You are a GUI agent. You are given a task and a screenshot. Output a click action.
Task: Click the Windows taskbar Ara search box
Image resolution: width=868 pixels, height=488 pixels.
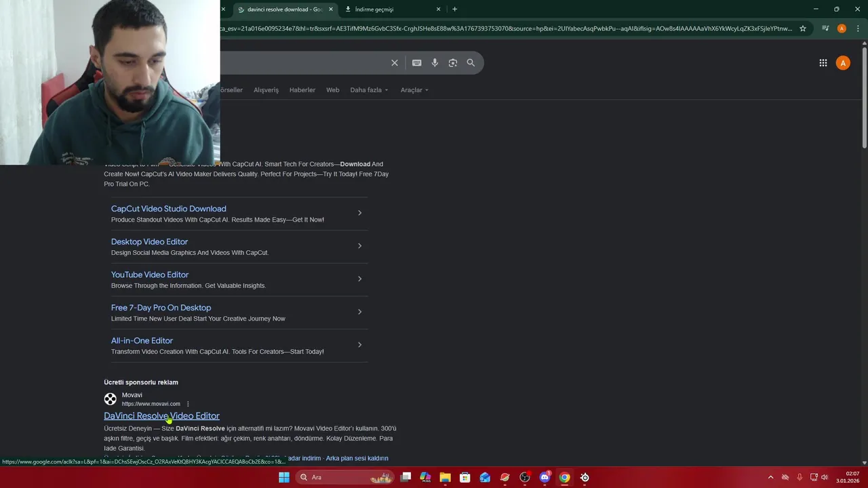pos(346,477)
